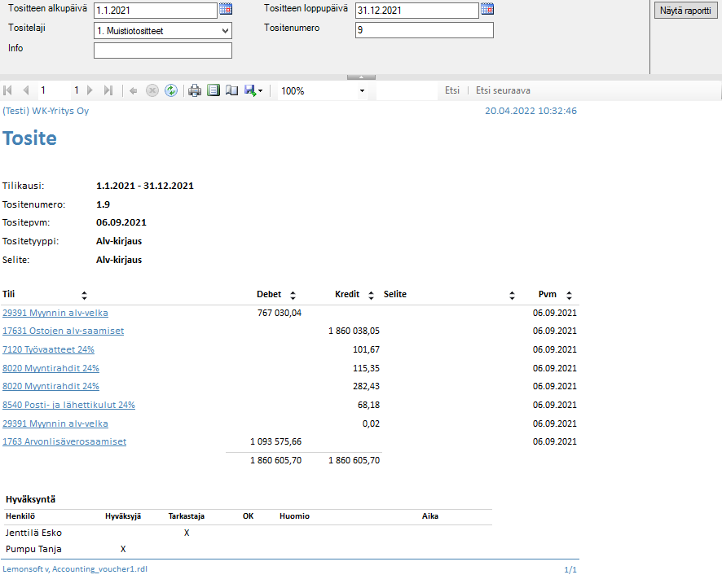Image resolution: width=722 pixels, height=588 pixels.
Task: Open calendar for Tositteen loppupäivä
Action: point(487,10)
